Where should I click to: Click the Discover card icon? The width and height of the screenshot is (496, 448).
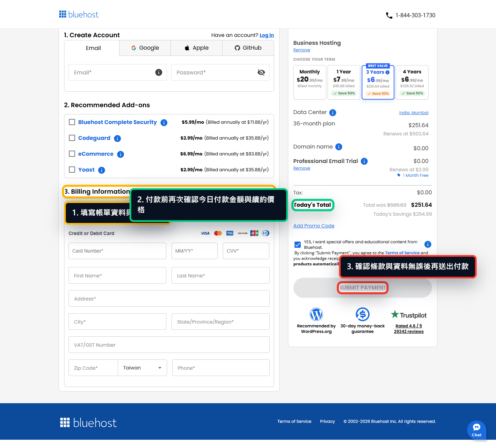(242, 233)
